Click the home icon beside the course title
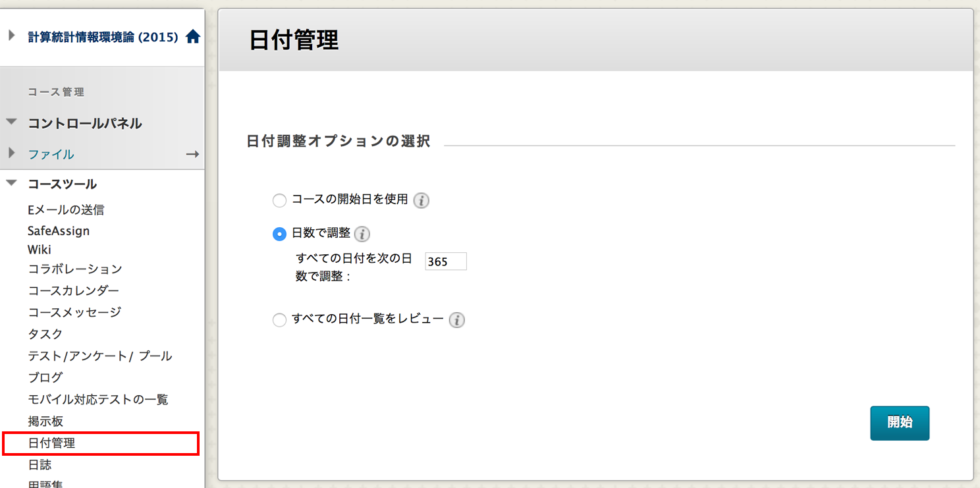 click(192, 37)
